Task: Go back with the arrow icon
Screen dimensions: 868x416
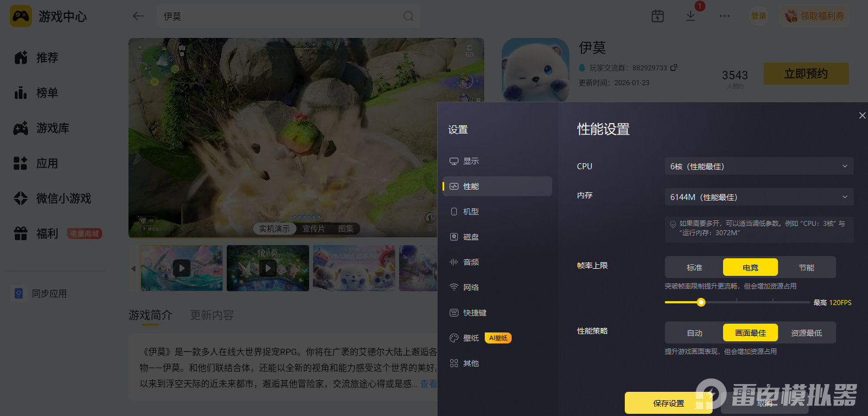Action: pyautogui.click(x=138, y=16)
